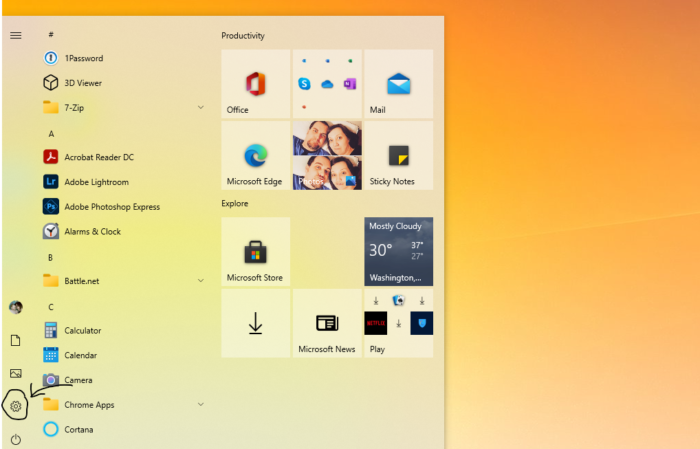This screenshot has height=449, width=700.
Task: Open the Photos live tile
Action: point(327,155)
